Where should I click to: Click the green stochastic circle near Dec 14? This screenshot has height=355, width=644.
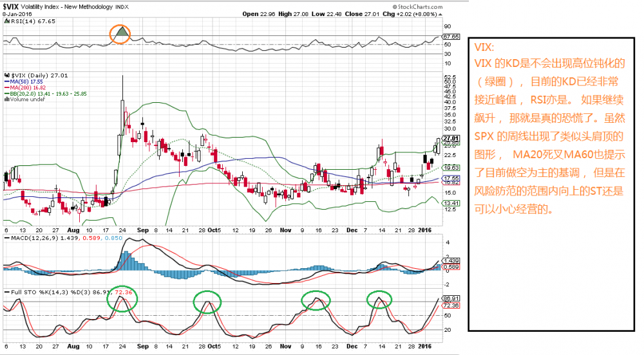pyautogui.click(x=380, y=299)
